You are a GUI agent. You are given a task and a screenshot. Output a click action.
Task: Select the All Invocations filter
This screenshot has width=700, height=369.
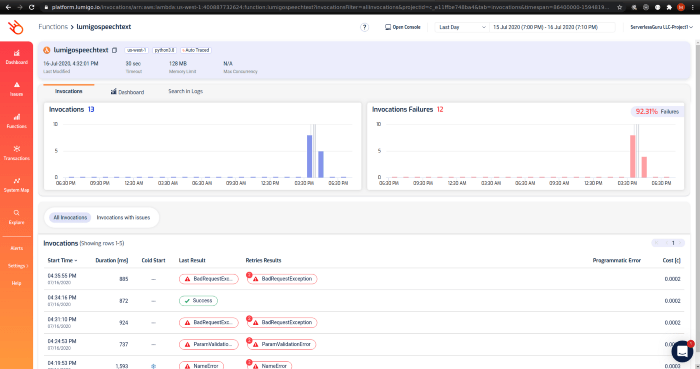(70, 217)
